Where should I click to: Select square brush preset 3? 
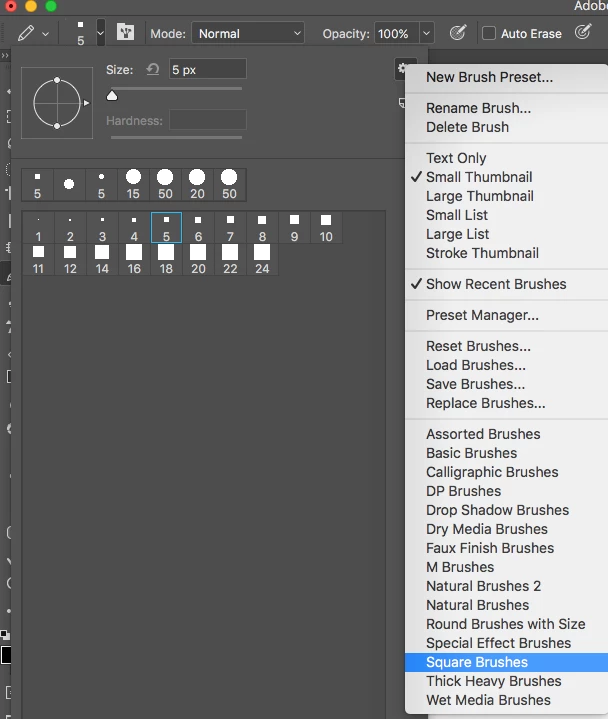[x=102, y=228]
